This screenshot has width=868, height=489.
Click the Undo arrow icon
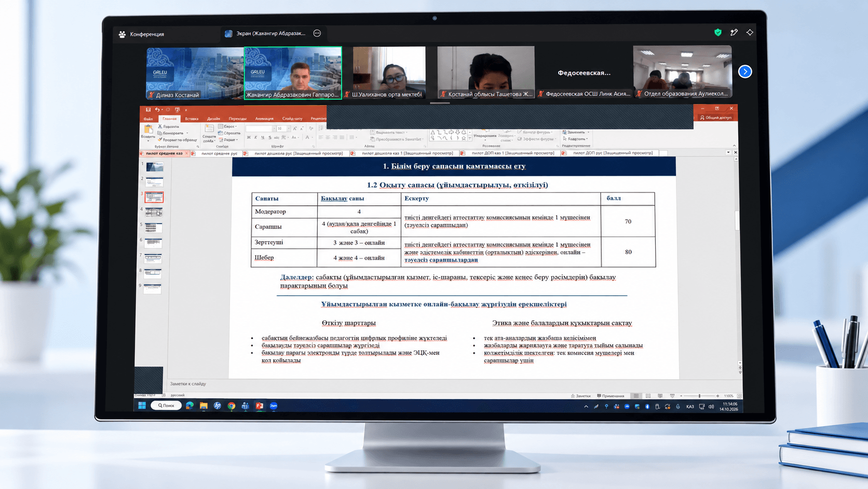coord(157,110)
